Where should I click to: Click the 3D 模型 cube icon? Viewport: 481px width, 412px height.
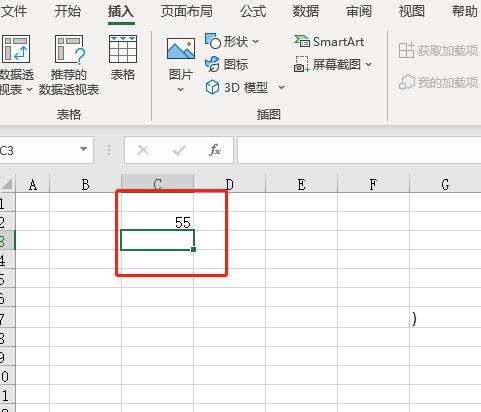tap(212, 87)
